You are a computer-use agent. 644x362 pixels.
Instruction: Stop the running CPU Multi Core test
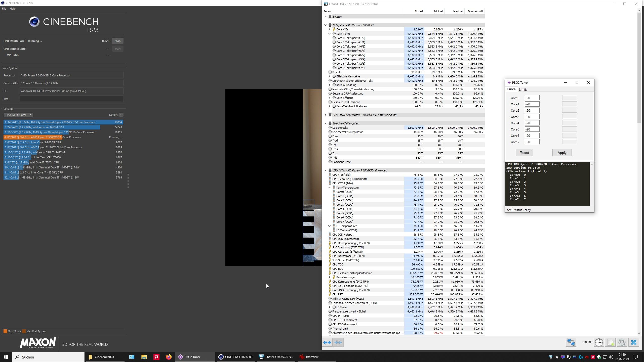click(118, 41)
